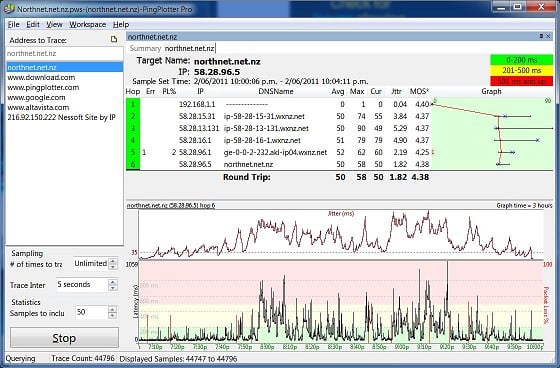
Task: Click the new address document icon
Action: [114, 39]
